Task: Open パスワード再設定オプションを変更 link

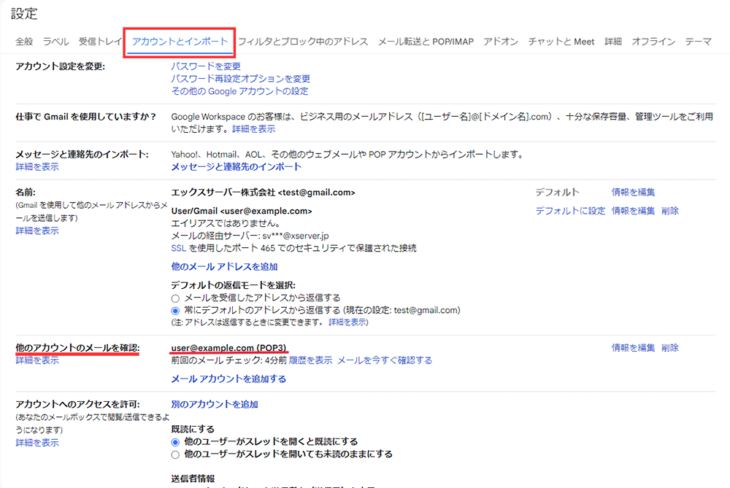Action: (240, 78)
